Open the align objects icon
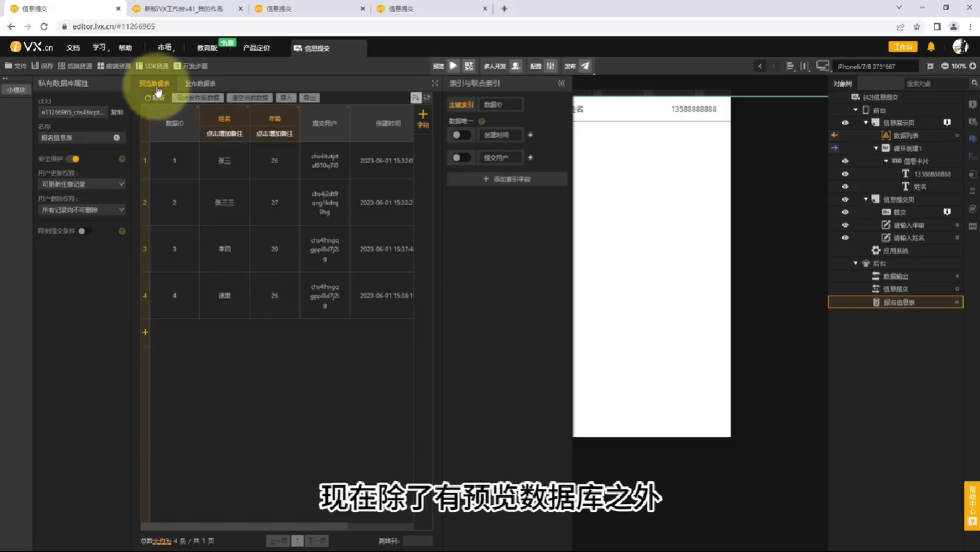980x552 pixels. coord(790,66)
